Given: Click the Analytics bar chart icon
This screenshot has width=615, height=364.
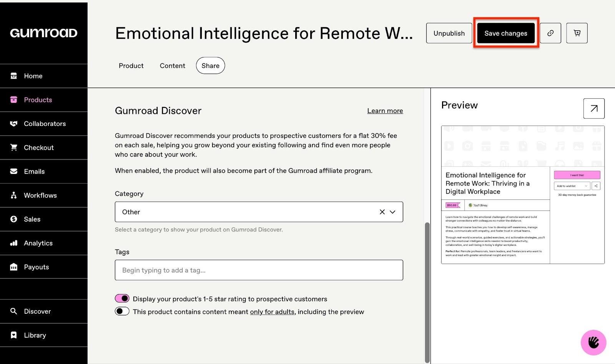Looking at the screenshot, I should point(14,243).
